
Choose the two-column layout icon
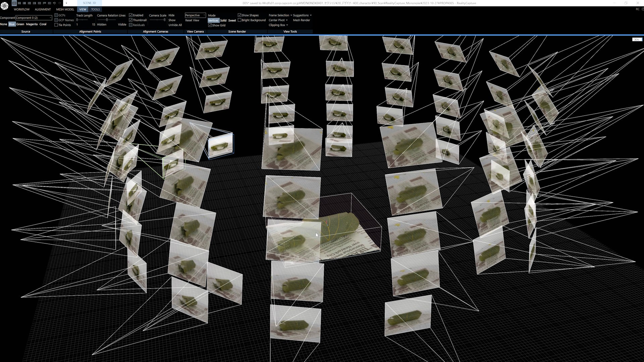pyautogui.click(x=19, y=3)
